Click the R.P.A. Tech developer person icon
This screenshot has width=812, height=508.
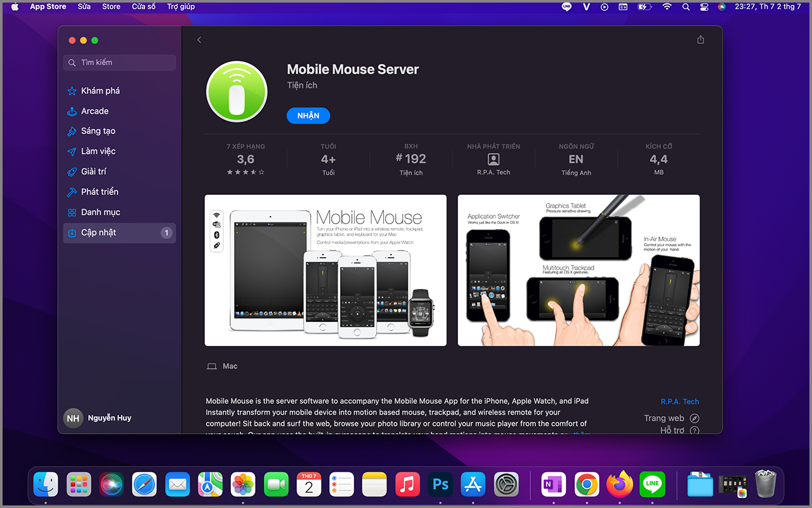click(x=494, y=159)
